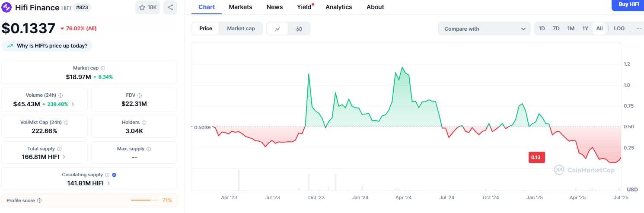Open the Compare with dropdown
The height and width of the screenshot is (213, 644).
coord(484,29)
